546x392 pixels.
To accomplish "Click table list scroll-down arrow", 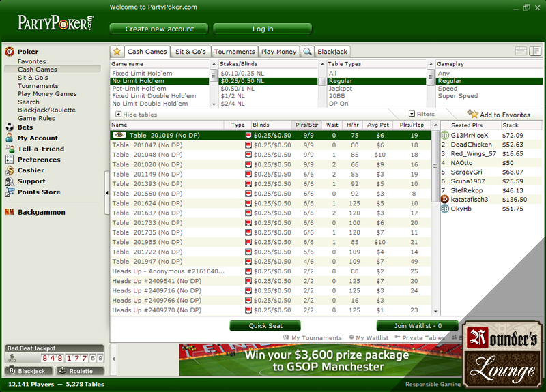I will click(435, 312).
